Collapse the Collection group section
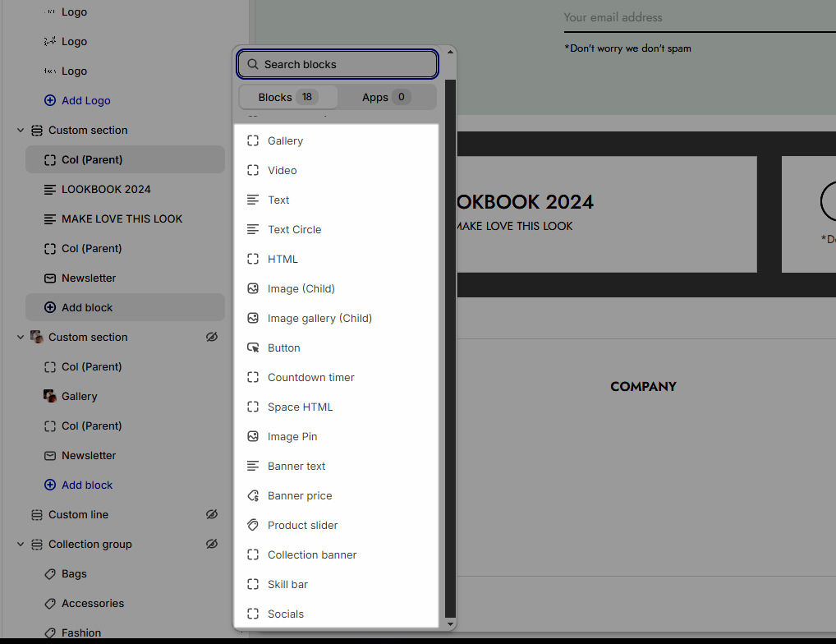The width and height of the screenshot is (836, 644). 21,545
